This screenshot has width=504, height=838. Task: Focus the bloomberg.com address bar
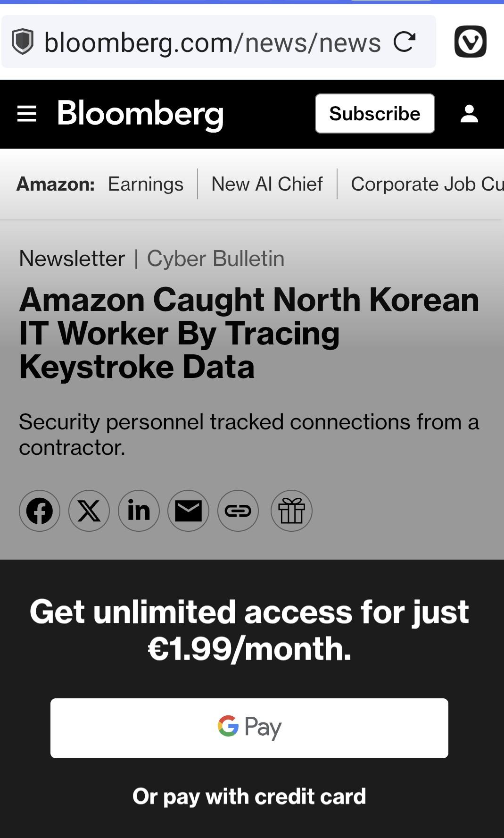(x=212, y=42)
